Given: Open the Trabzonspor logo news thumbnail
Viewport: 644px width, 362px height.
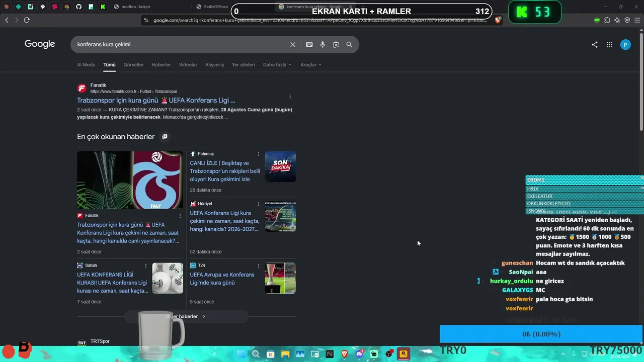Looking at the screenshot, I should 130,180.
